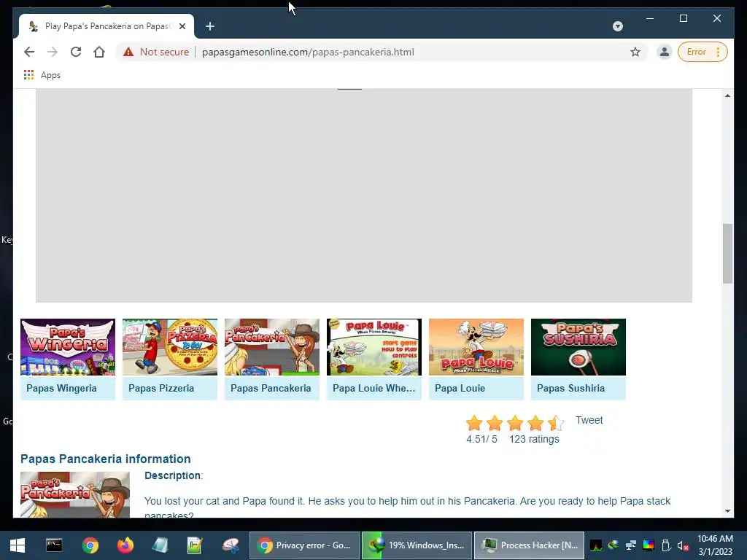
Task: Click the Not secure warning indicator
Action: point(156,52)
